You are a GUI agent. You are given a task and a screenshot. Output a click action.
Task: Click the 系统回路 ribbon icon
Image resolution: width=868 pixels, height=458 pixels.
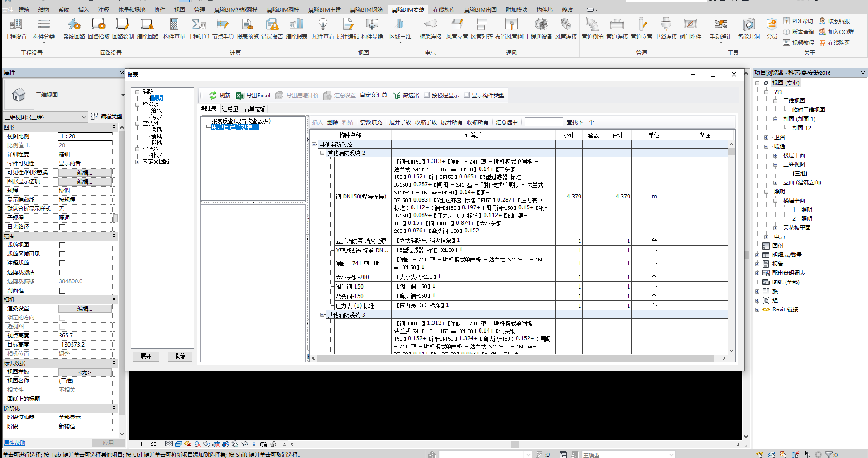pos(74,24)
